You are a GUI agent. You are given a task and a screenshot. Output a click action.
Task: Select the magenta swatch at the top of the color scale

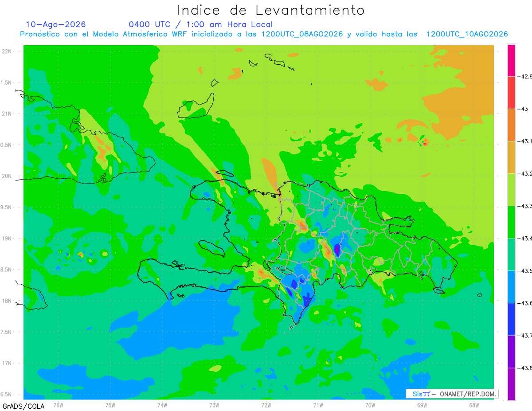511,60
